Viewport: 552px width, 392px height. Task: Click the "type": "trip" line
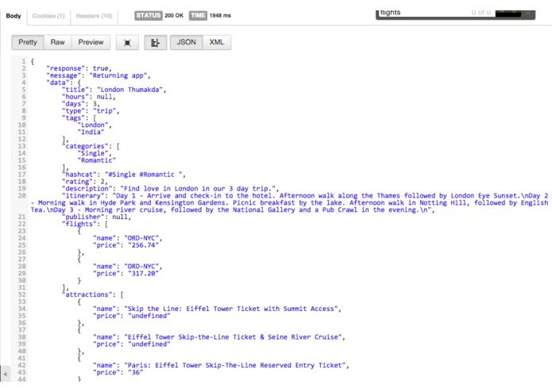tap(91, 111)
